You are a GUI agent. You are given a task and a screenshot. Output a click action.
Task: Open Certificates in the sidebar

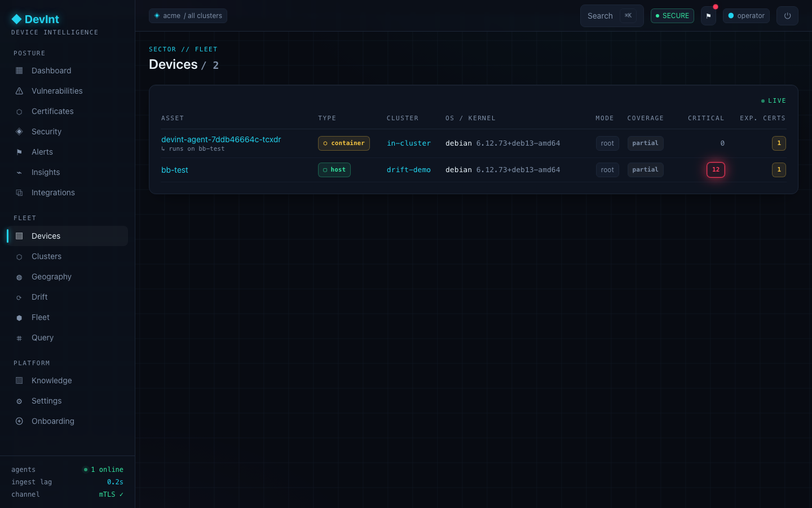coord(68,111)
